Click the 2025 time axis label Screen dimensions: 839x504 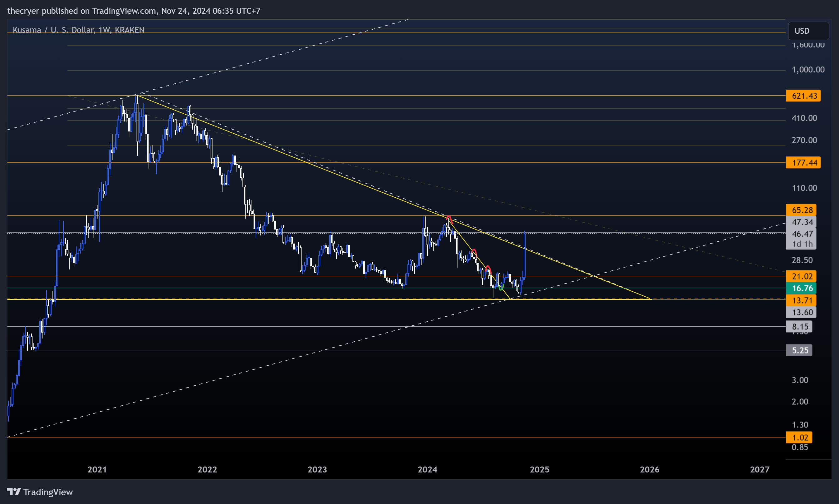[x=540, y=470]
